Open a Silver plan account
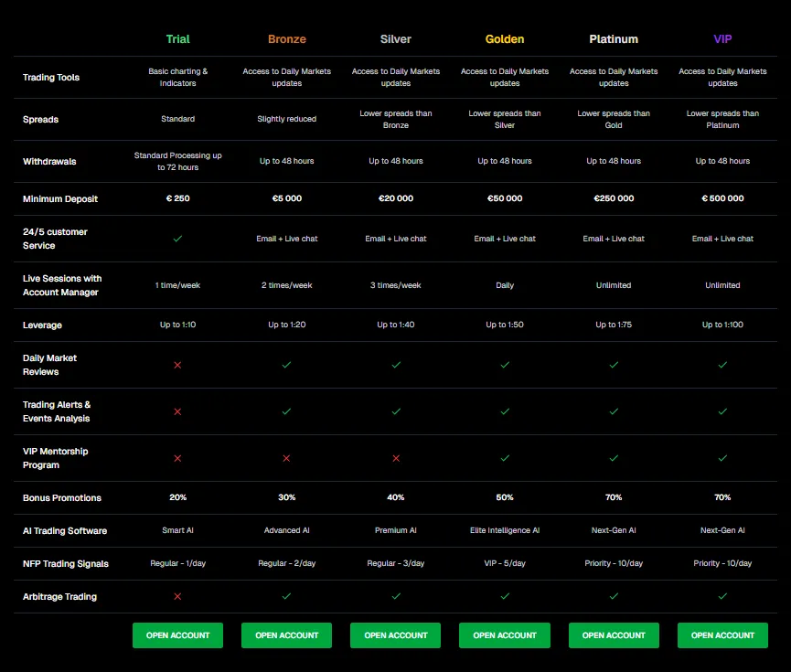This screenshot has height=672, width=791. [x=395, y=635]
